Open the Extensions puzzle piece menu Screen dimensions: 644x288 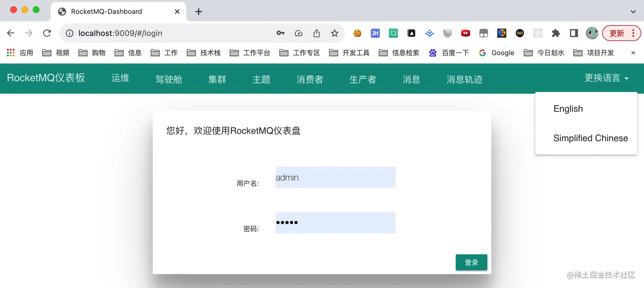pyautogui.click(x=556, y=33)
